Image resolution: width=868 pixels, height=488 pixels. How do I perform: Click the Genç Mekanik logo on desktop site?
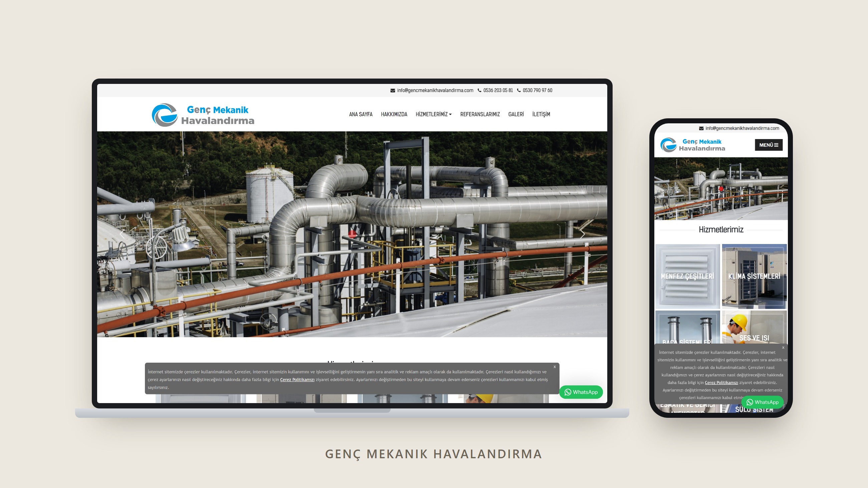pyautogui.click(x=203, y=115)
